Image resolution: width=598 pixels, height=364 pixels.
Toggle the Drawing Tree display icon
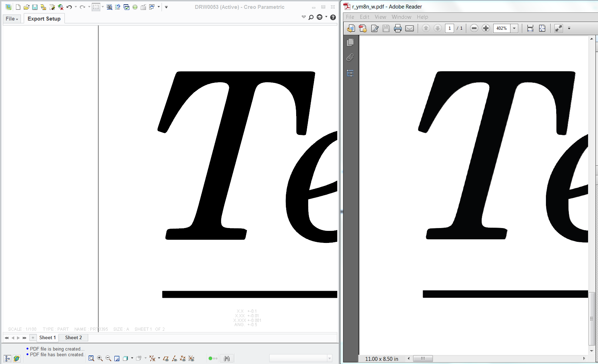pos(7,359)
